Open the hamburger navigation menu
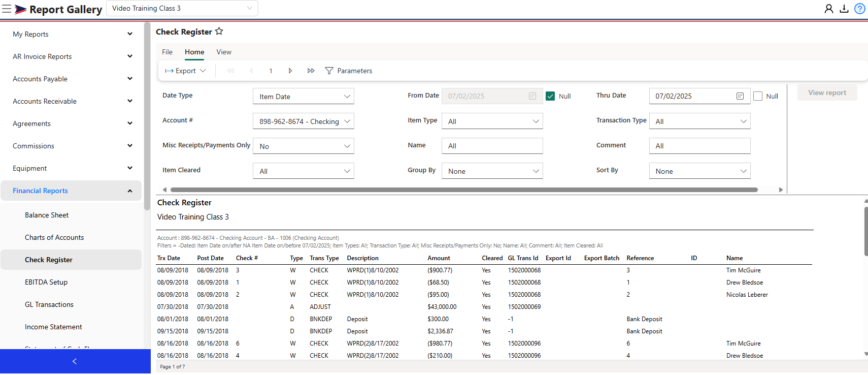 [7, 9]
